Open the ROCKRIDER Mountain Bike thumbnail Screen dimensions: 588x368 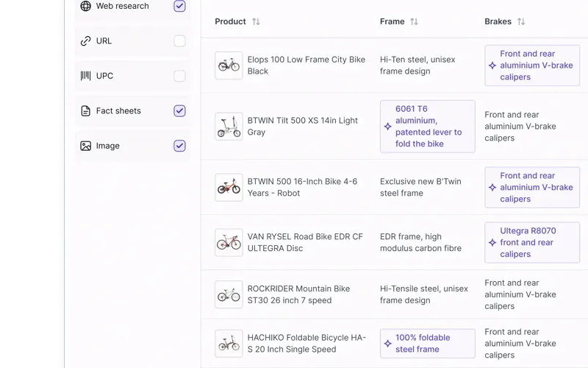pyautogui.click(x=229, y=294)
